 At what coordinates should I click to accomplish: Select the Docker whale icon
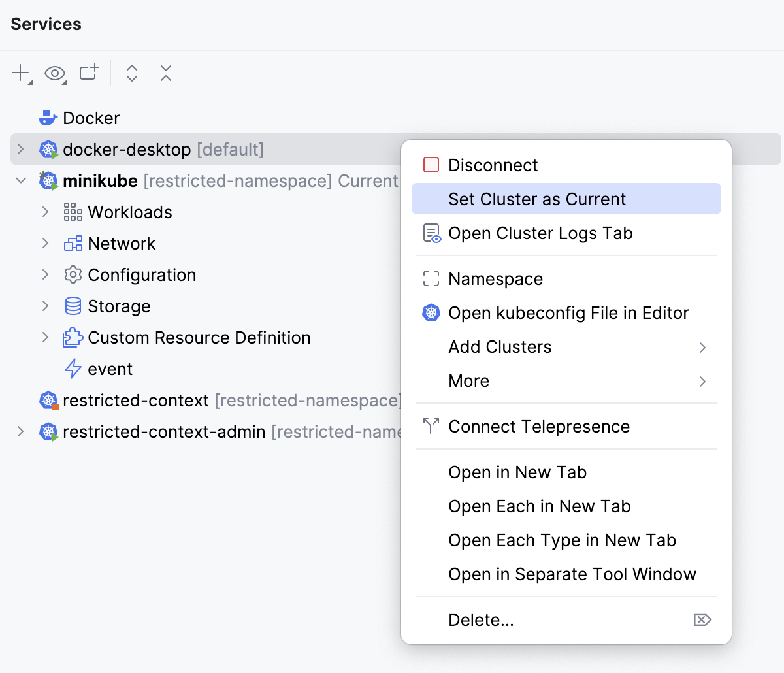[48, 118]
